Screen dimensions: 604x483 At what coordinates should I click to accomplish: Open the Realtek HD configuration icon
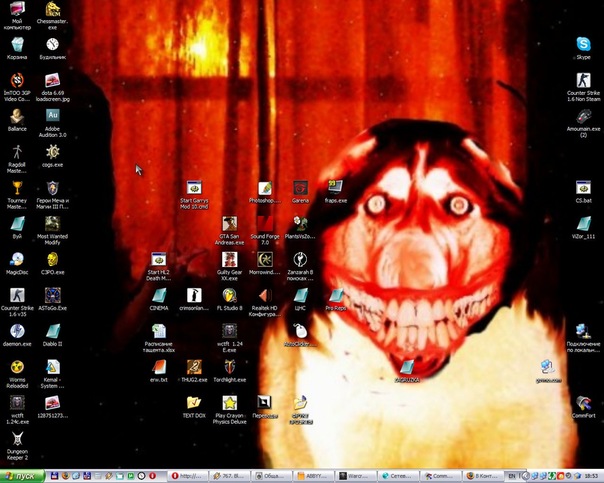265,302
